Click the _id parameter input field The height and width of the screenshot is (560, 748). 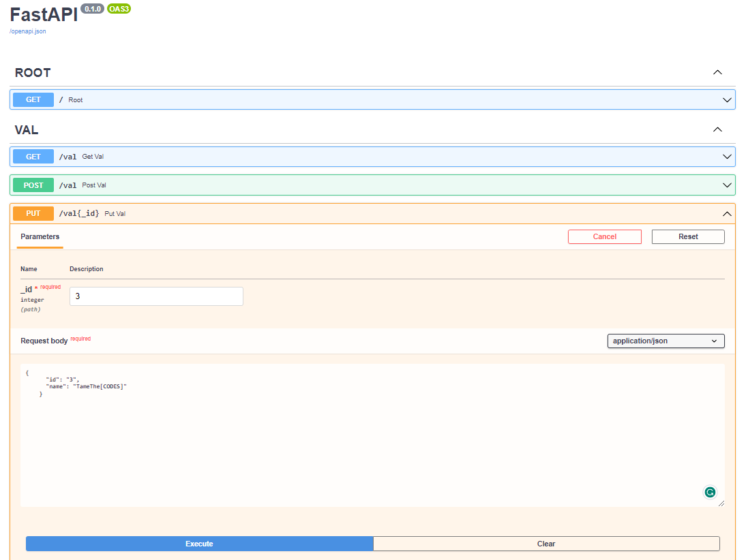(156, 296)
